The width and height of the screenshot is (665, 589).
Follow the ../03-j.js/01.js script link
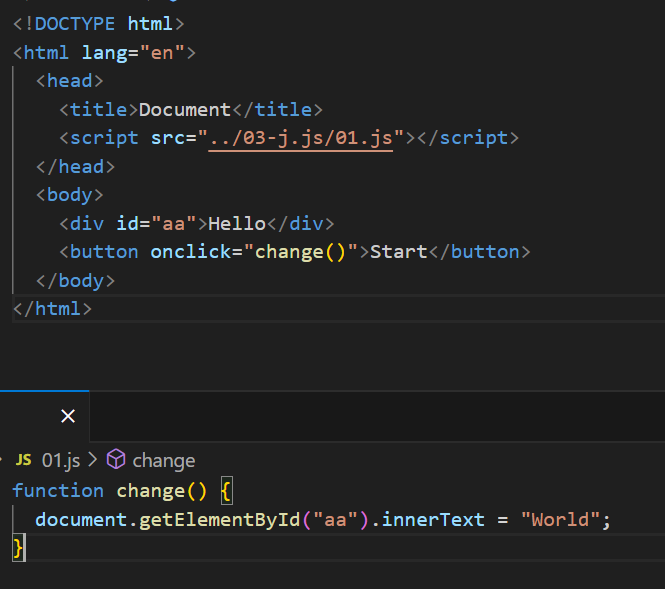tap(301, 138)
